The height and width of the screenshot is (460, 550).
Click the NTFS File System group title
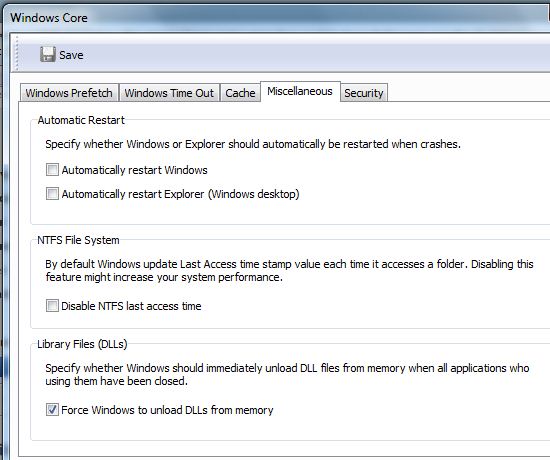(x=78, y=240)
